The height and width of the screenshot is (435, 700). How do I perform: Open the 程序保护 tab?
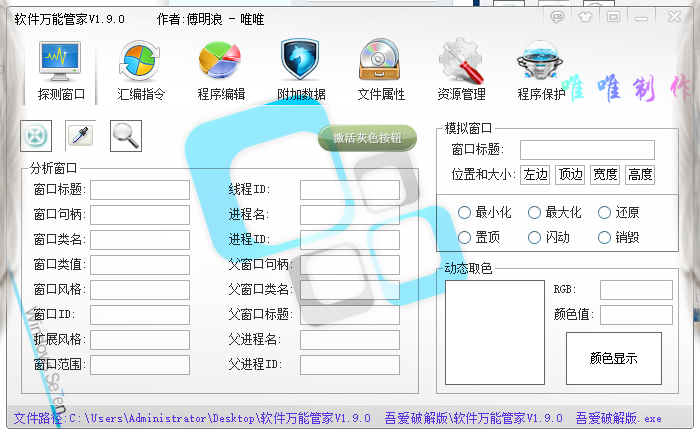(541, 70)
